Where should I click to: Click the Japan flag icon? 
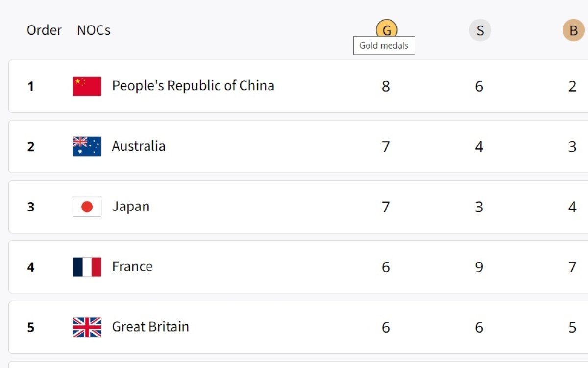(x=87, y=207)
